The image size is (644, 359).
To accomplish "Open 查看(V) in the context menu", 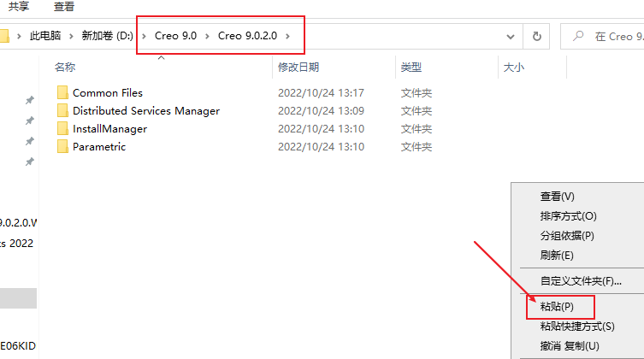I will (x=558, y=197).
